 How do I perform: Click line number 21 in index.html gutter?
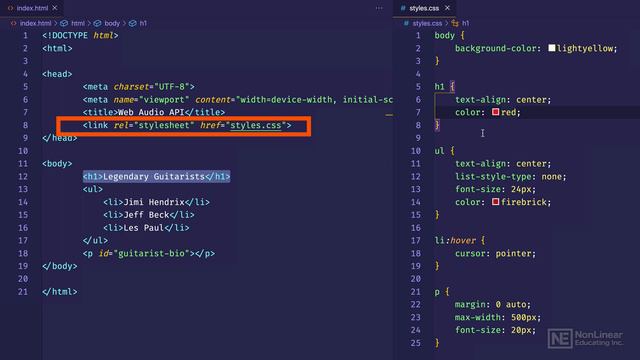pos(23,292)
